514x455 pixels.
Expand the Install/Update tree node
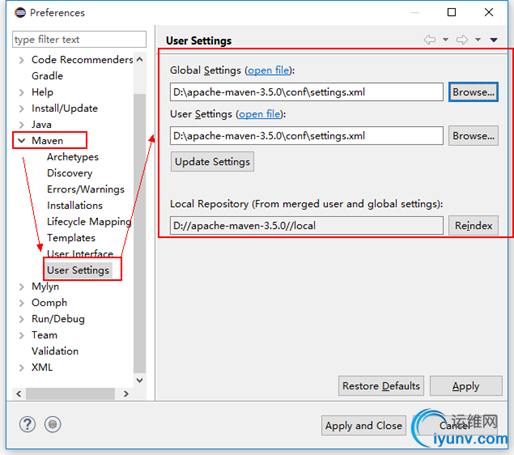click(21, 109)
